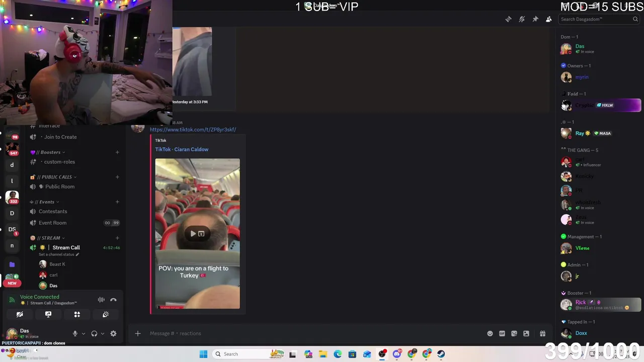The width and height of the screenshot is (644, 362).
Task: Click the Windows taskbar Search box
Action: coord(249,354)
